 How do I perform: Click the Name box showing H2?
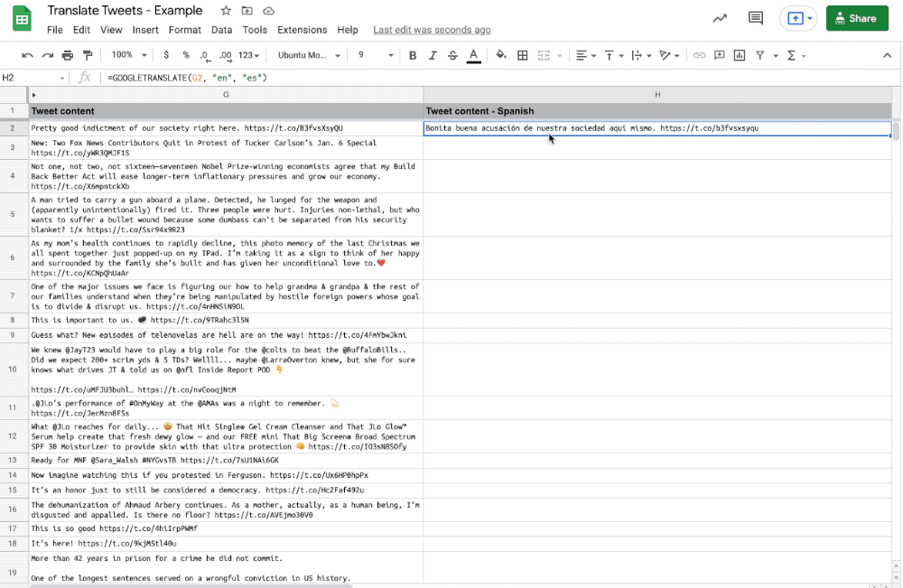(x=33, y=78)
